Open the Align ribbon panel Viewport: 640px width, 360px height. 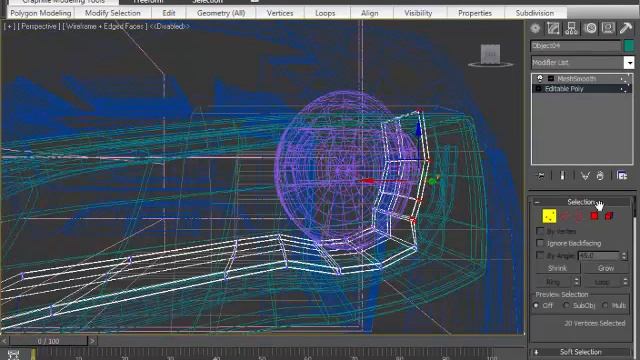370,13
